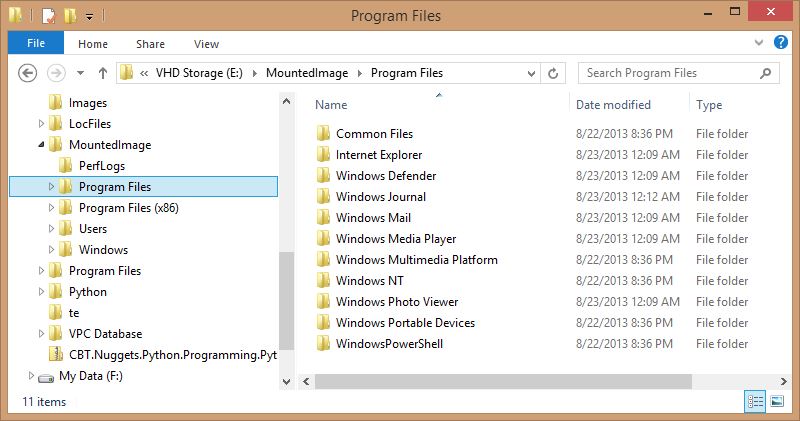
Task: Select Images folder in navigation tree
Action: pos(87,103)
